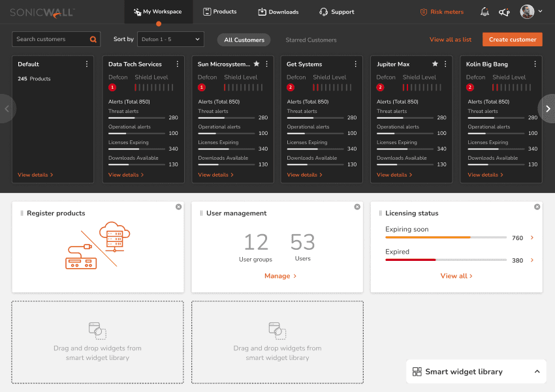Image resolution: width=555 pixels, height=392 pixels.
Task: Click the announcements megaphone icon
Action: point(504,12)
